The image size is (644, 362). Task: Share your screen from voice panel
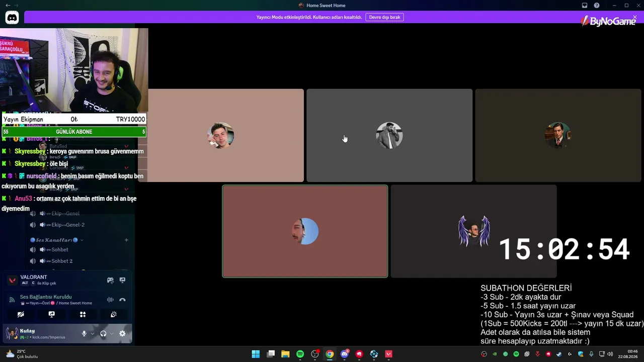pos(52,314)
